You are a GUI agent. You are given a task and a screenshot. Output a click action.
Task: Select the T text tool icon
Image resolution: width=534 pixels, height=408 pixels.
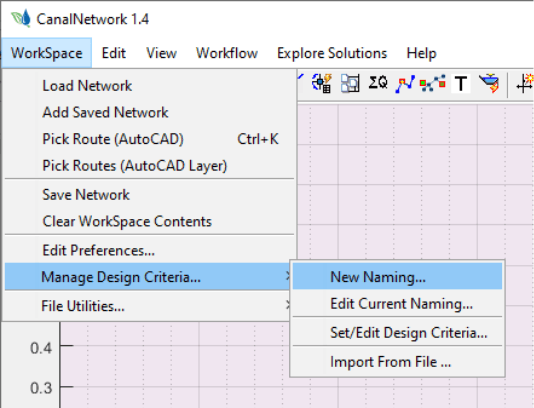click(x=460, y=83)
